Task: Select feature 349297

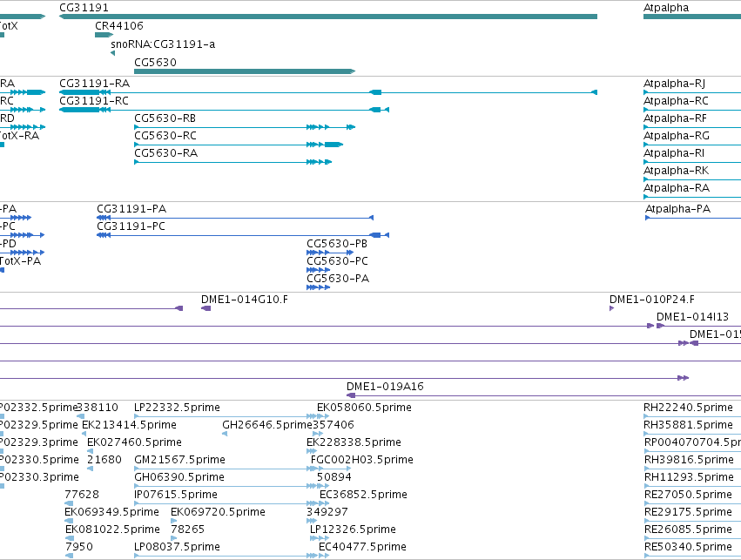Action: click(327, 513)
